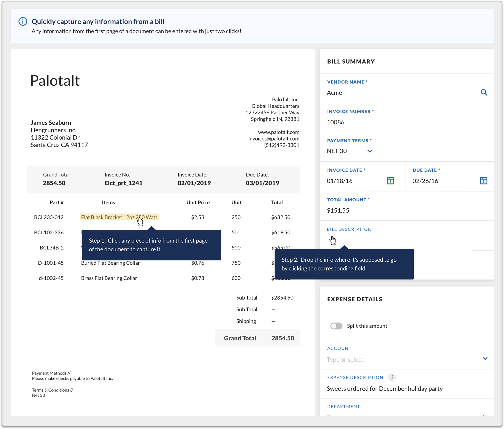Open the invoice date calendar picker
The height and width of the screenshot is (429, 504).
(x=390, y=181)
